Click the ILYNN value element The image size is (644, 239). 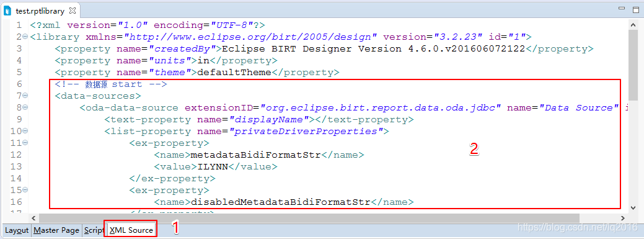pyautogui.click(x=216, y=166)
